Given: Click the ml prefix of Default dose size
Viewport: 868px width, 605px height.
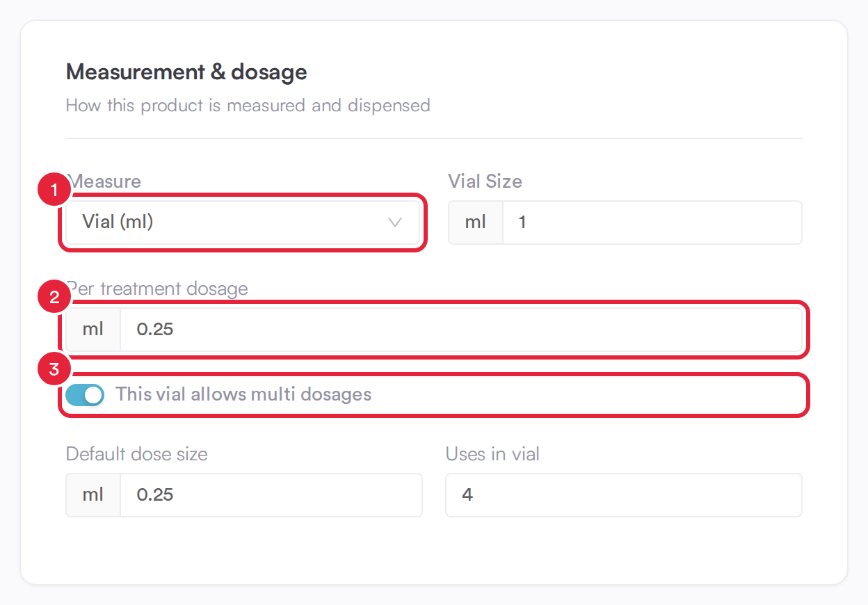Looking at the screenshot, I should [x=93, y=495].
